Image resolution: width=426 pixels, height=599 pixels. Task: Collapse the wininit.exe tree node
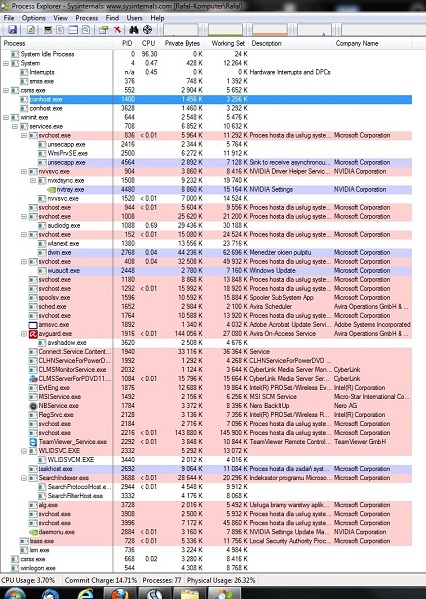[x=6, y=118]
